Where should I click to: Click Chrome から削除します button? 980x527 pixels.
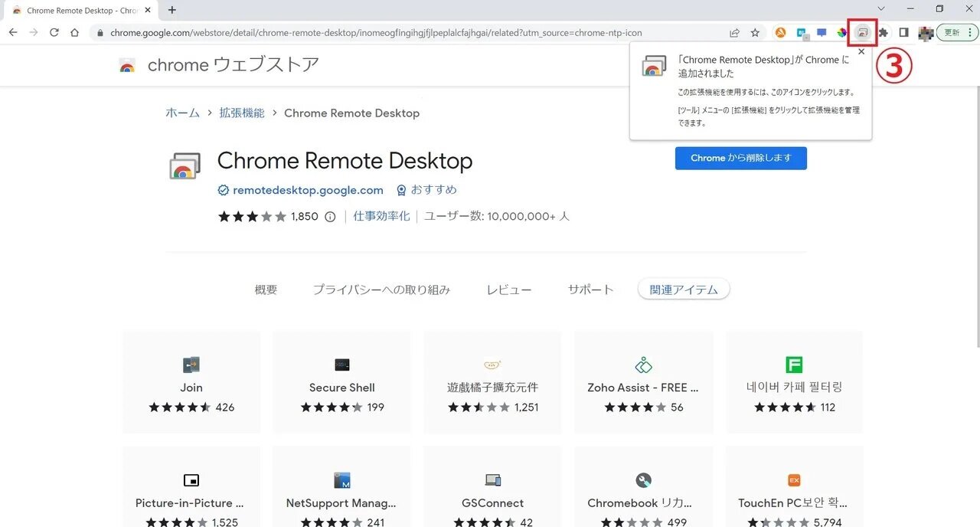pyautogui.click(x=741, y=158)
